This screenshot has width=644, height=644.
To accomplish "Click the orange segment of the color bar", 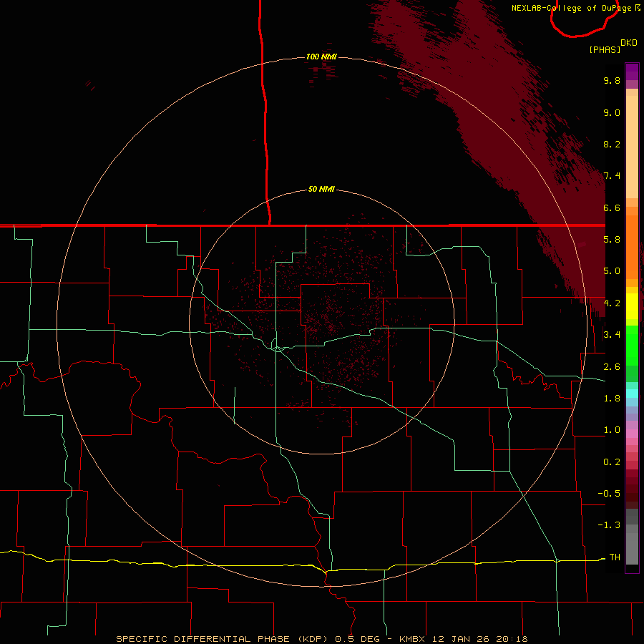I will pyautogui.click(x=632, y=246).
